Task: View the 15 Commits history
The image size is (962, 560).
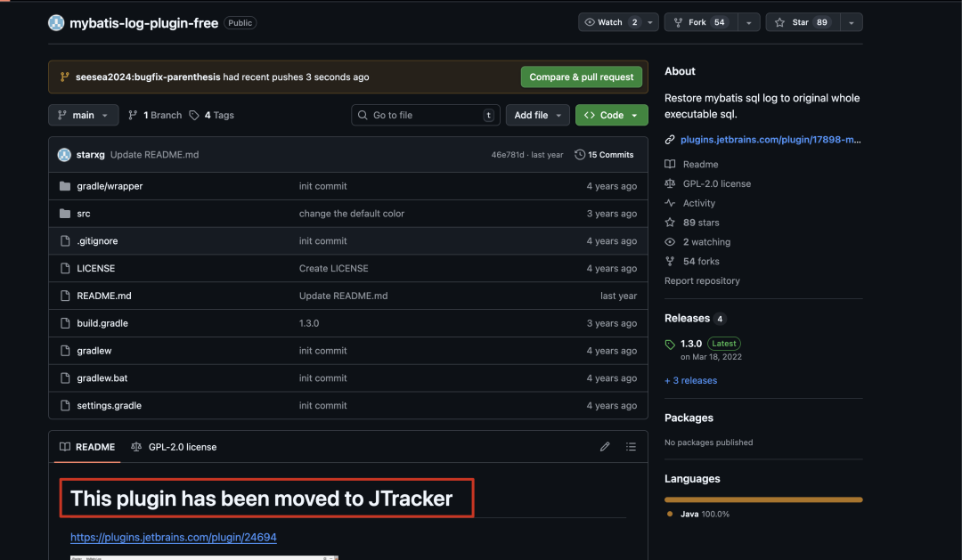Action: pos(604,155)
